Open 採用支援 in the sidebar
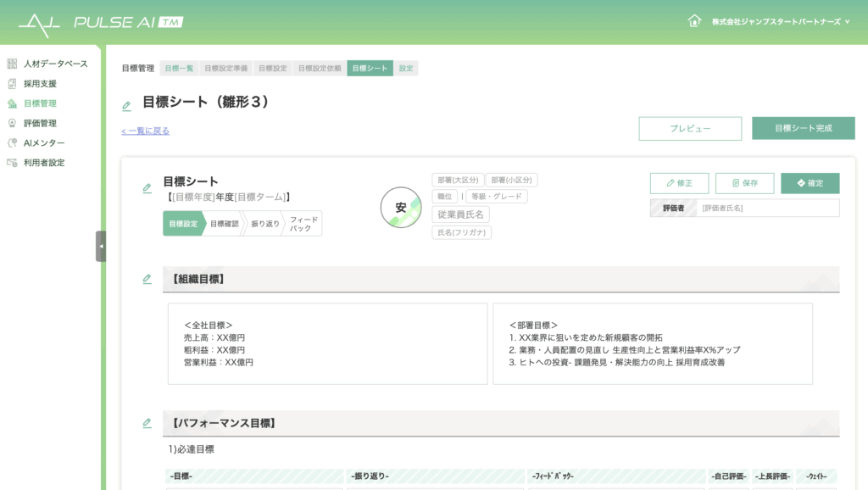The height and width of the screenshot is (490, 868). pos(40,84)
